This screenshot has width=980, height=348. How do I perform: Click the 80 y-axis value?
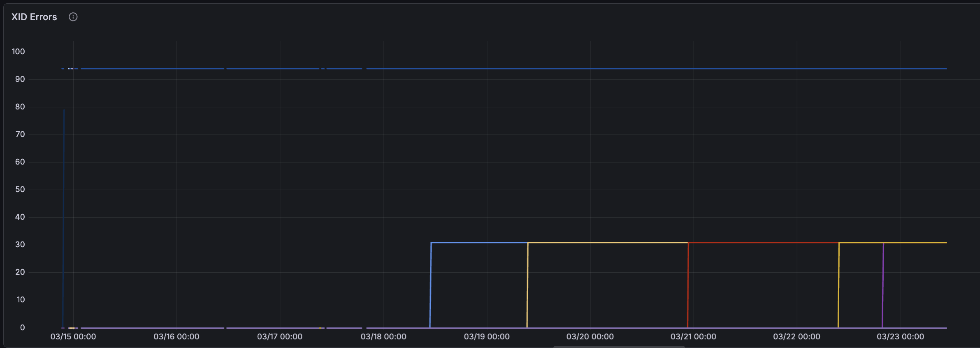(20, 107)
